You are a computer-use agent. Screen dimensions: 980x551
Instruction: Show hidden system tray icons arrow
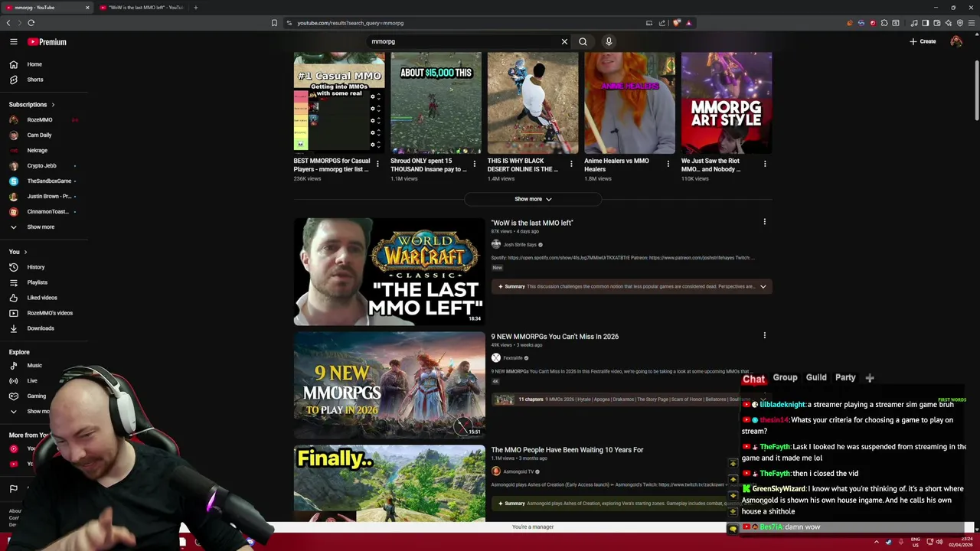coord(877,542)
